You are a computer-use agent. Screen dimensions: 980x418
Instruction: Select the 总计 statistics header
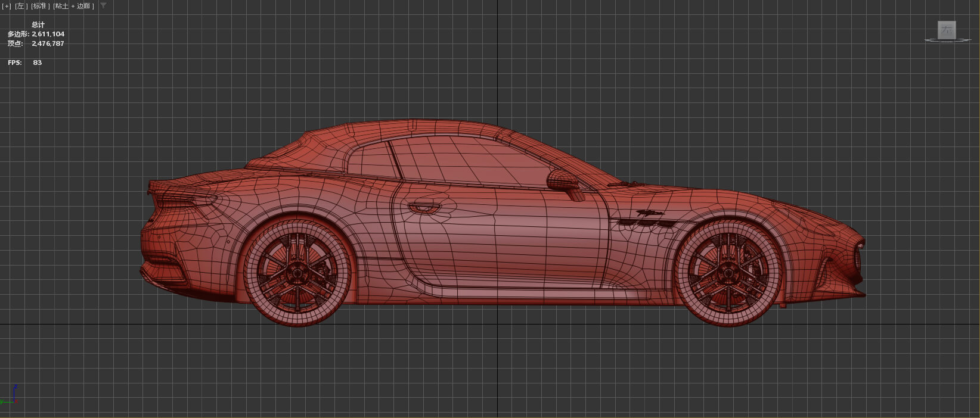point(38,25)
